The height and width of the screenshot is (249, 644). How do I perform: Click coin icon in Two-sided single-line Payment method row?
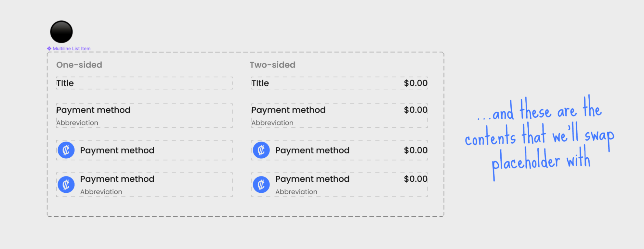tap(261, 150)
